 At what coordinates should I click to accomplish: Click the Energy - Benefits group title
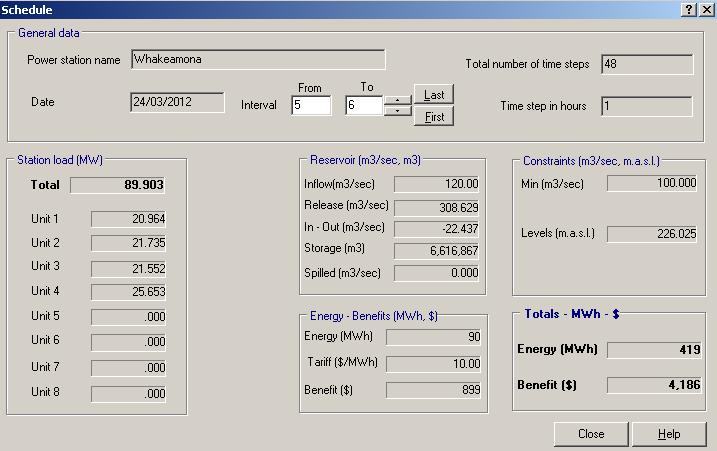tap(374, 316)
